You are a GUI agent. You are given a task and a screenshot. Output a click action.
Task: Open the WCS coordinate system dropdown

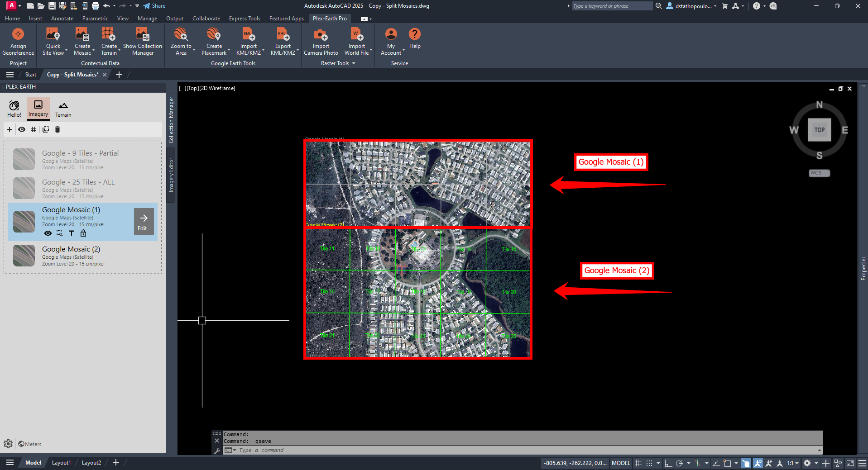tap(819, 173)
